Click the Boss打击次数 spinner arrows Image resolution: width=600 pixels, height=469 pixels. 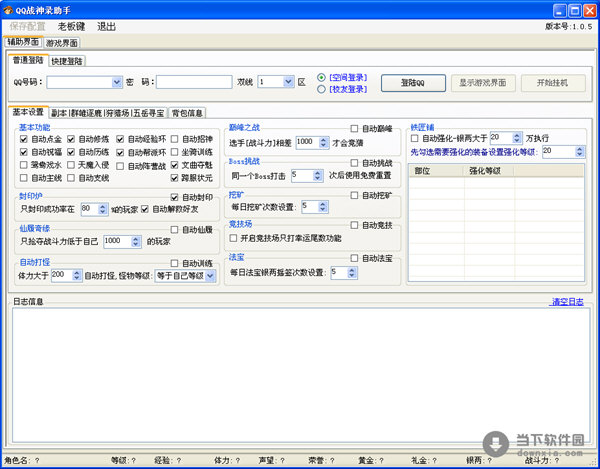point(318,176)
